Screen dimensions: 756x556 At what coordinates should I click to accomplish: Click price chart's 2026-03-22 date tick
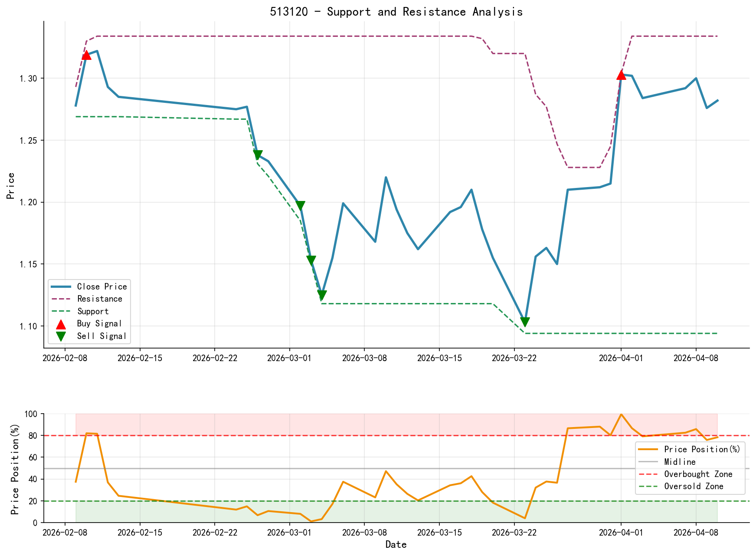coord(514,358)
